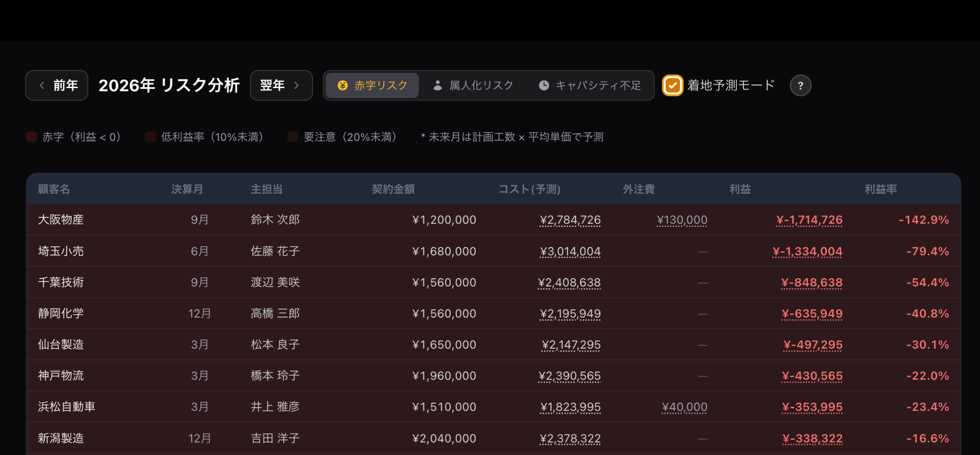This screenshot has height=455, width=980.
Task: Click profit value ¥-497,295
Action: [x=813, y=345]
